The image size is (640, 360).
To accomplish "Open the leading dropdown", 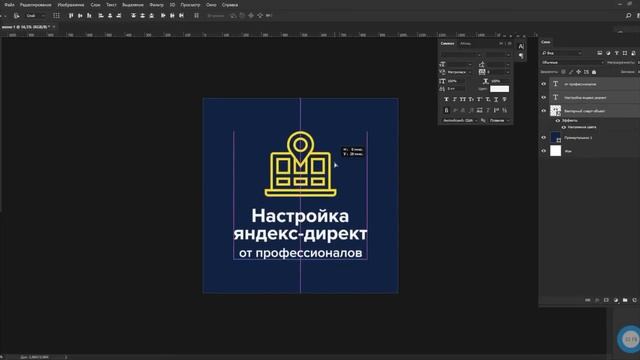I will click(499, 64).
